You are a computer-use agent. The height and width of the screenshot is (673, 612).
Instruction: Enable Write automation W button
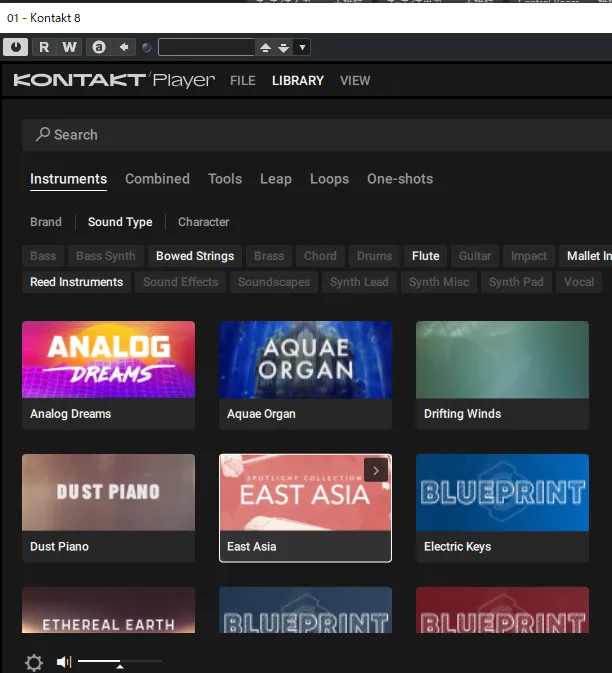pyautogui.click(x=69, y=47)
